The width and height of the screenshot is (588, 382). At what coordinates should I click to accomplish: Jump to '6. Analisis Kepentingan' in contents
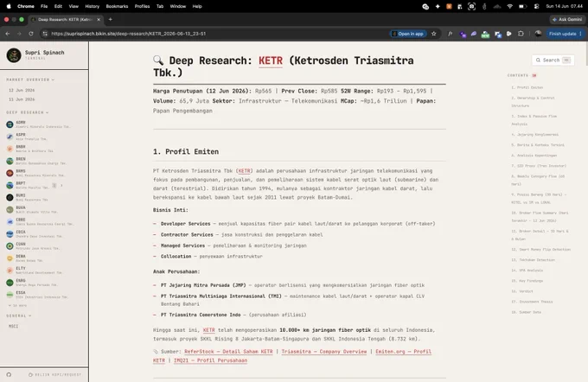(x=534, y=156)
